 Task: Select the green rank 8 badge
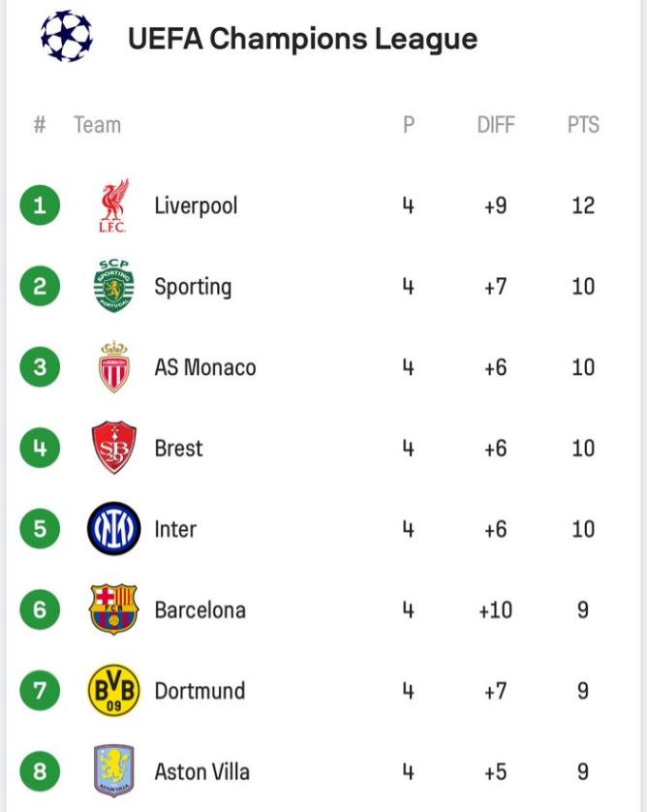pos(40,771)
